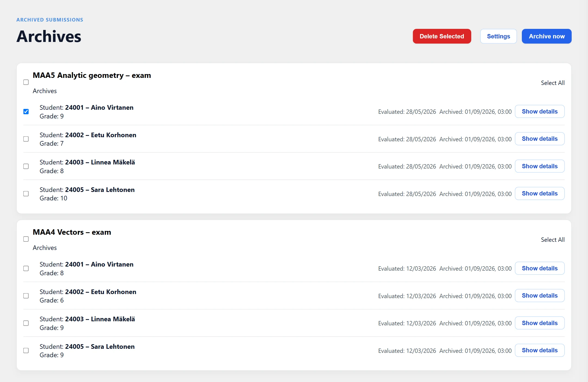The height and width of the screenshot is (382, 588).
Task: Click student name 24003 – Linnea Mäkelä in MAA4
Action: click(100, 319)
